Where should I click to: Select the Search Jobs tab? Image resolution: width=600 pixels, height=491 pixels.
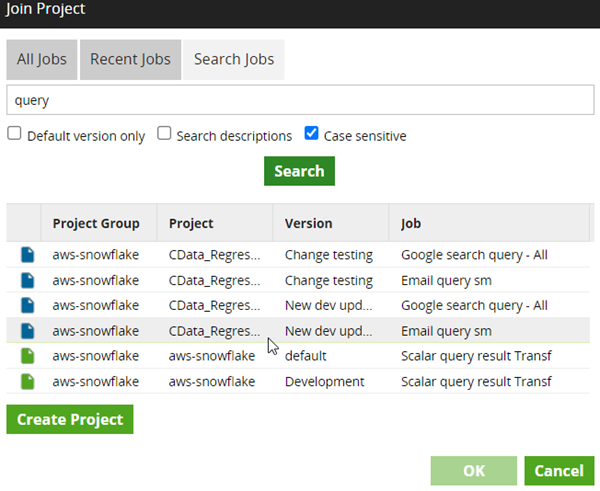coord(234,60)
